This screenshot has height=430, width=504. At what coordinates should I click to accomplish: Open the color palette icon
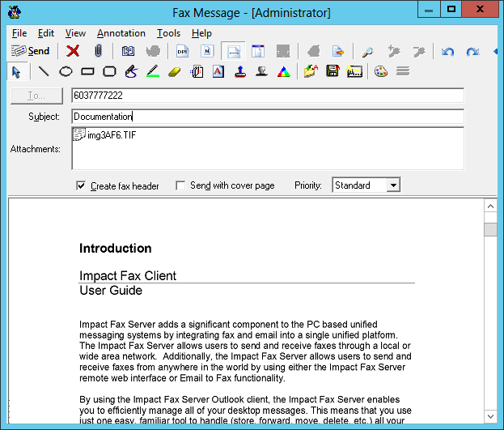tap(380, 71)
